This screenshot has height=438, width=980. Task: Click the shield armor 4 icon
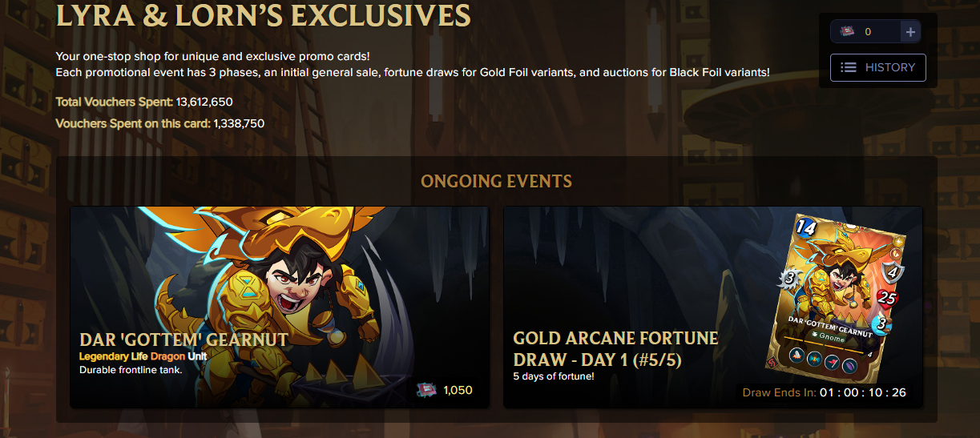point(894,273)
